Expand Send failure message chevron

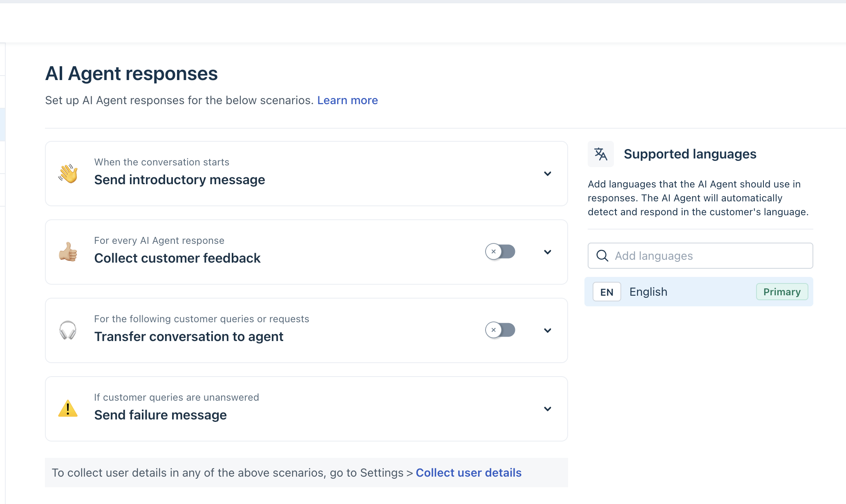(547, 409)
